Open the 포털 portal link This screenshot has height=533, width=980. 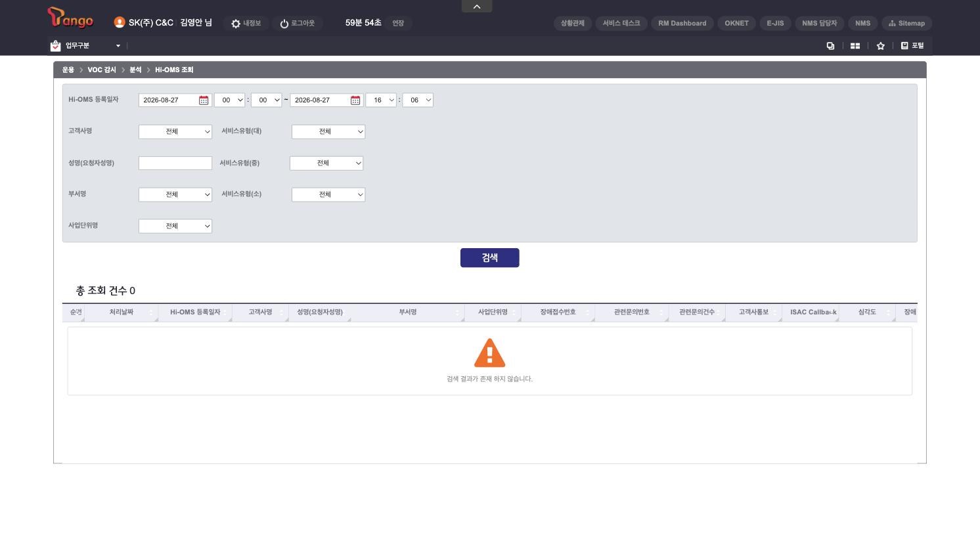coord(912,46)
